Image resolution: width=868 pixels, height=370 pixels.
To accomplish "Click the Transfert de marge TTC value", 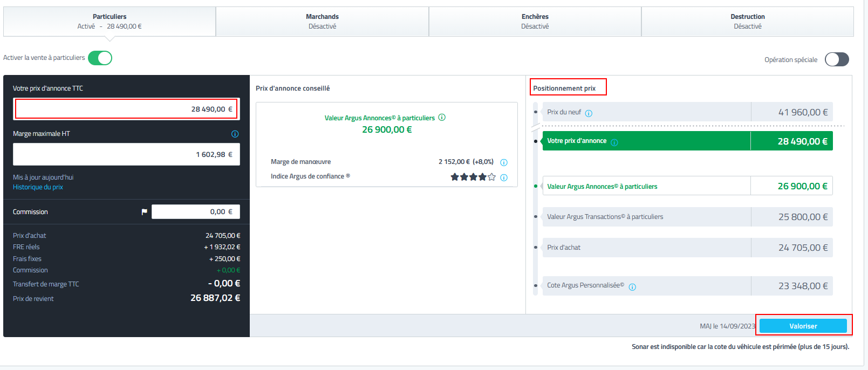I will point(224,283).
